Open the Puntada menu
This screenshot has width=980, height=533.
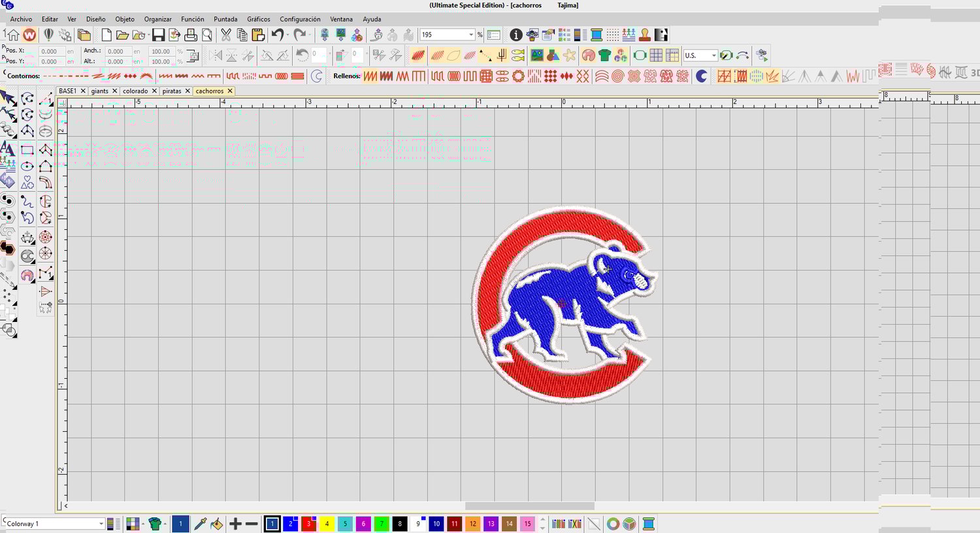click(225, 20)
